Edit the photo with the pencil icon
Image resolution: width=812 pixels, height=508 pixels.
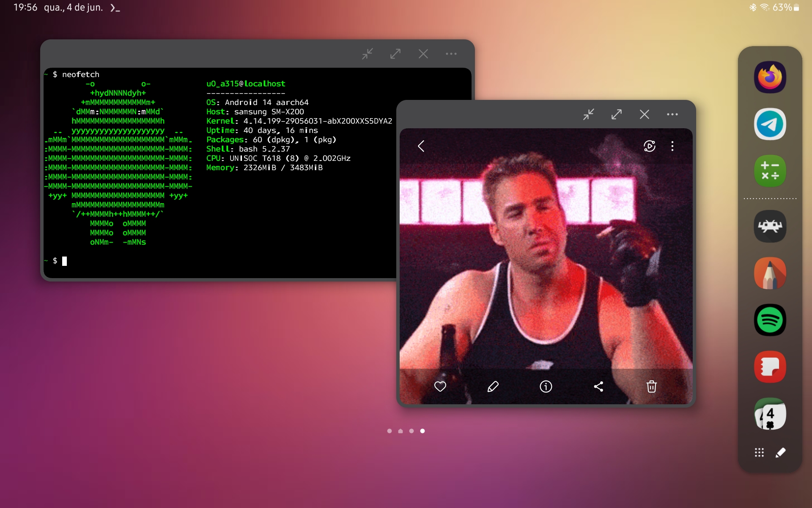click(493, 387)
